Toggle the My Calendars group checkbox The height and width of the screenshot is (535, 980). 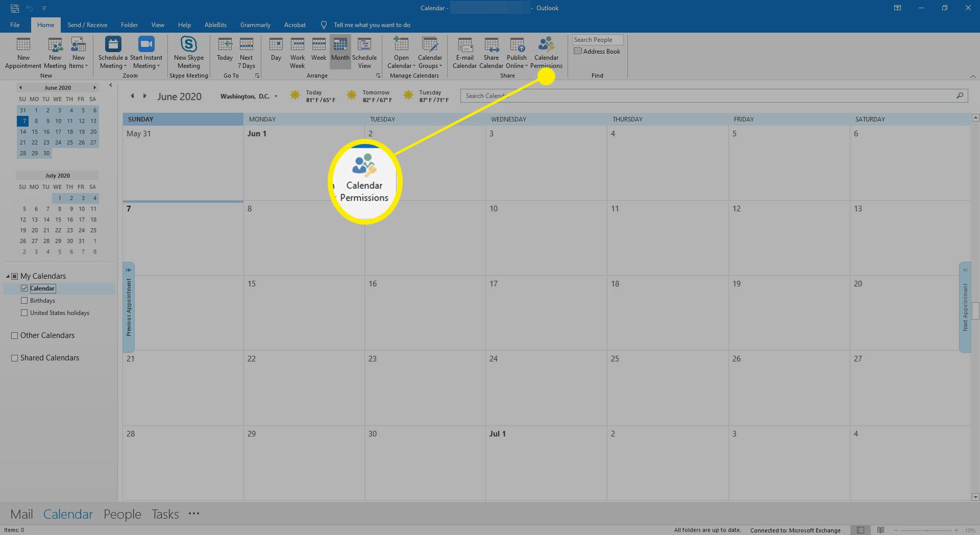click(15, 276)
